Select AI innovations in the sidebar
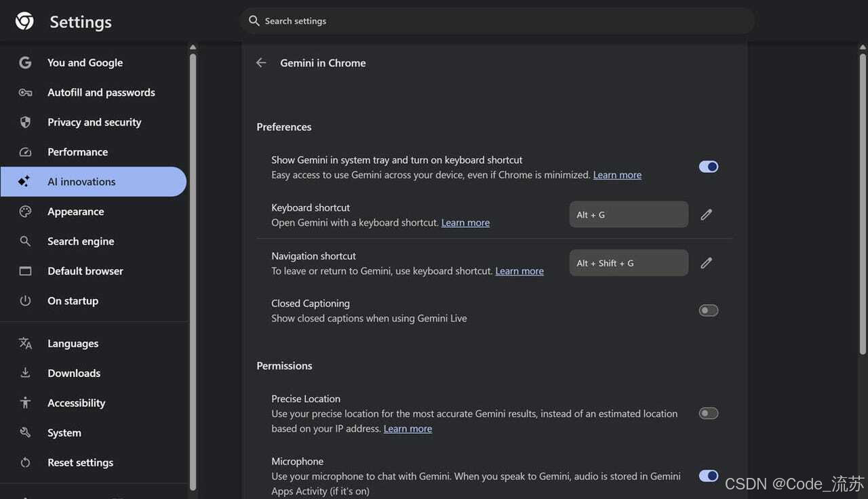The width and height of the screenshot is (868, 499). pos(94,182)
